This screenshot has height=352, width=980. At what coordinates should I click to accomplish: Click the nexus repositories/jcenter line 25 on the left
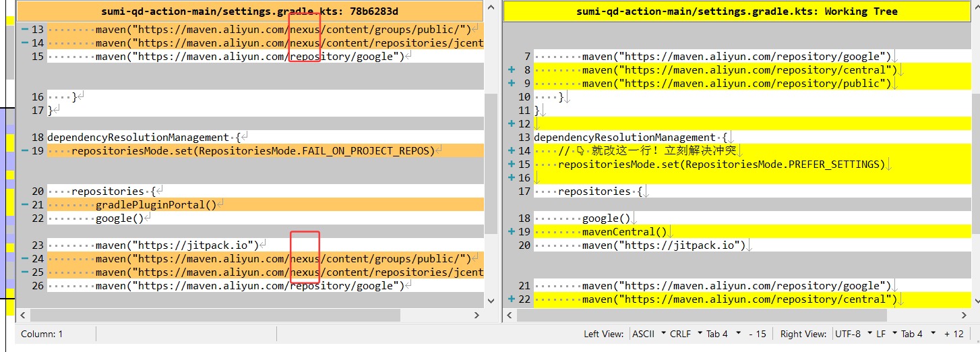(266, 272)
